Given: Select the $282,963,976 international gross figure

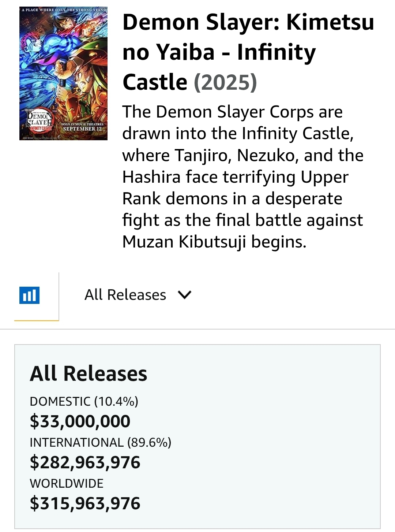Looking at the screenshot, I should click(x=85, y=462).
